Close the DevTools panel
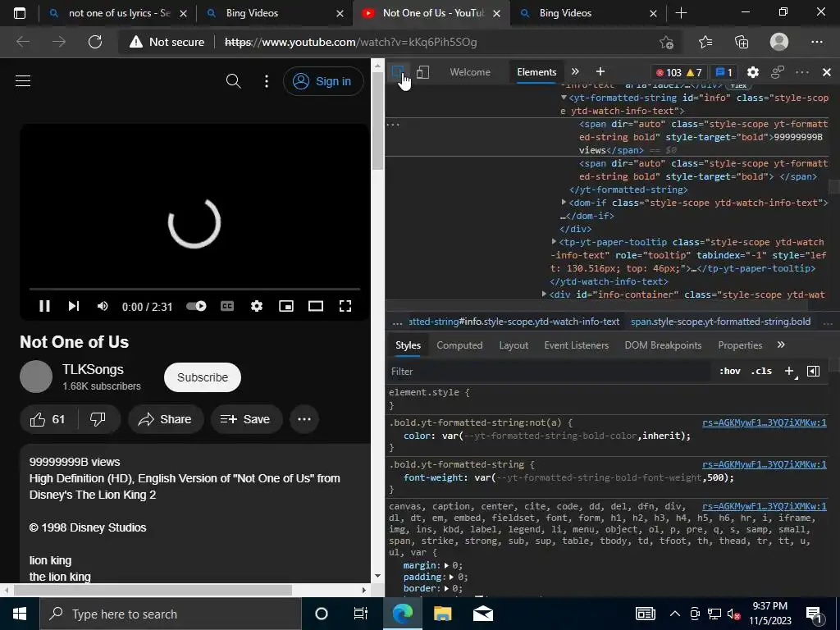This screenshot has height=630, width=840. coord(827,72)
